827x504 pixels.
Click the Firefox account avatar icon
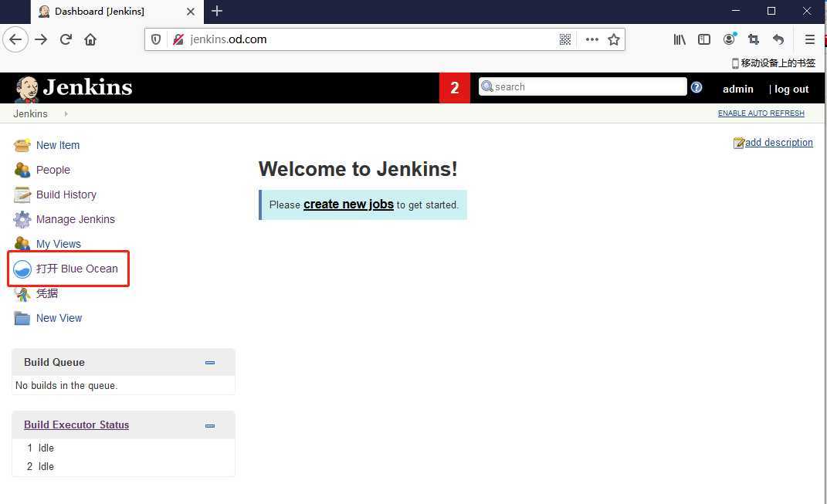[730, 39]
